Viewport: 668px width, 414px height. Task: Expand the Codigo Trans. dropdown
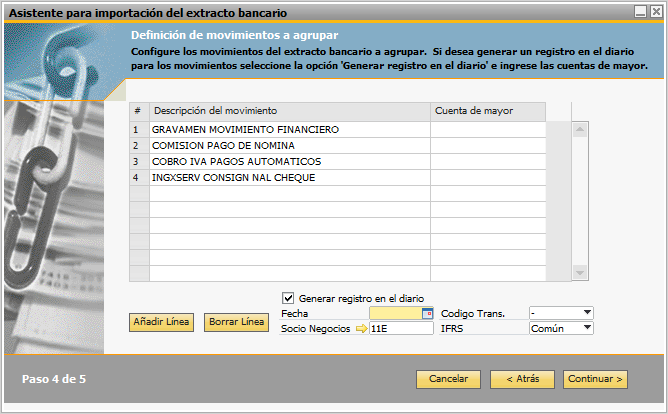[586, 313]
